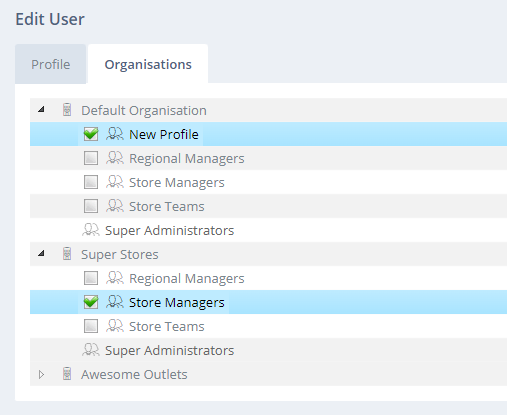Click the group icon beside Super Stores' Store Managers
The height and width of the screenshot is (415, 507).
point(115,302)
